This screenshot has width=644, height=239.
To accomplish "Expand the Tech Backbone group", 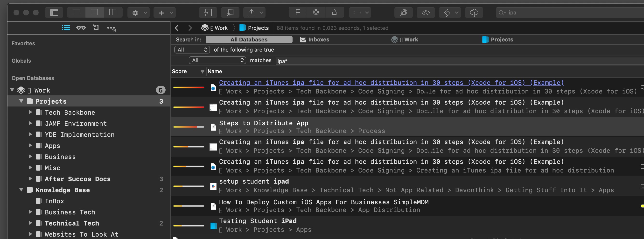I will pos(30,112).
